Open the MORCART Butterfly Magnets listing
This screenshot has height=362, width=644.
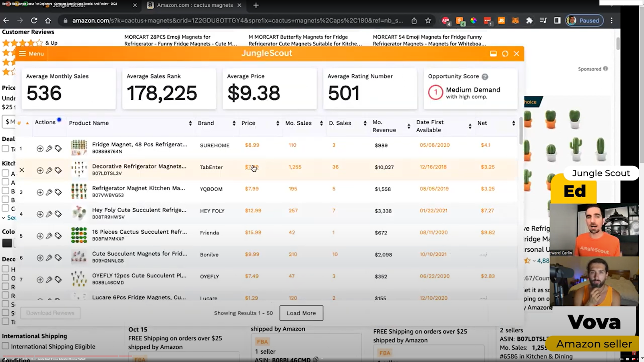pos(305,40)
